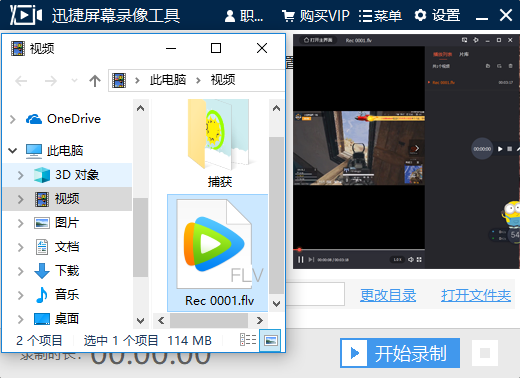520x378 pixels.
Task: Toggle player fullscreen icon
Action: [x=419, y=259]
